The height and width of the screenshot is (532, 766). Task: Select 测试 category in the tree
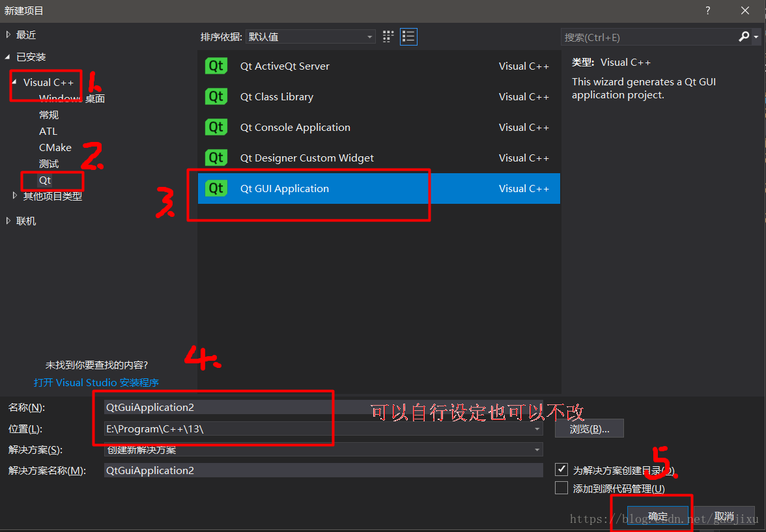click(49, 163)
